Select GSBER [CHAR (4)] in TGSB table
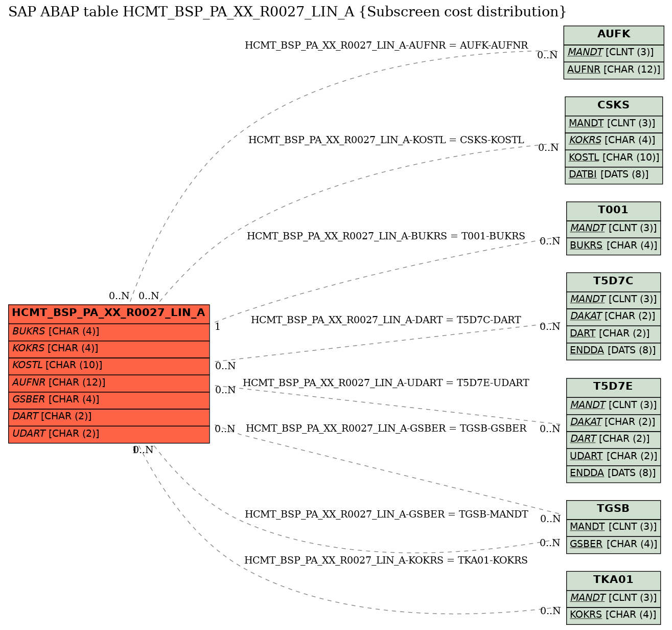672x630 pixels. (x=613, y=544)
